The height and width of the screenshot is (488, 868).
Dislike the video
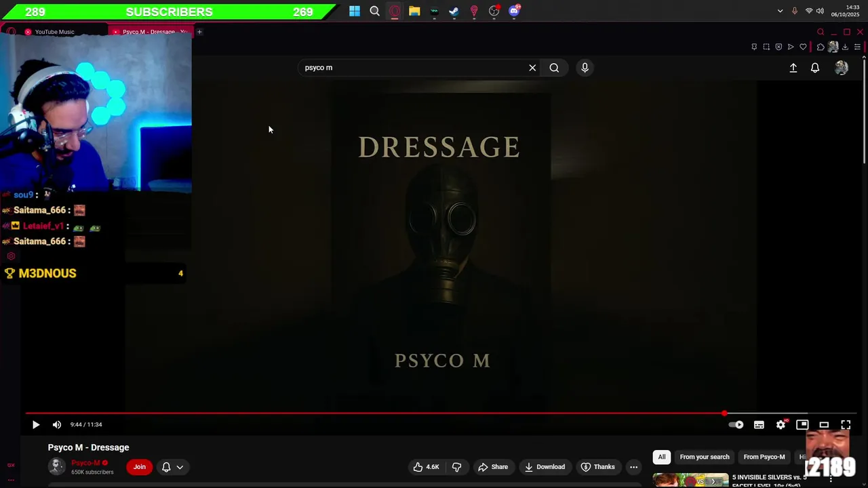[x=457, y=467]
